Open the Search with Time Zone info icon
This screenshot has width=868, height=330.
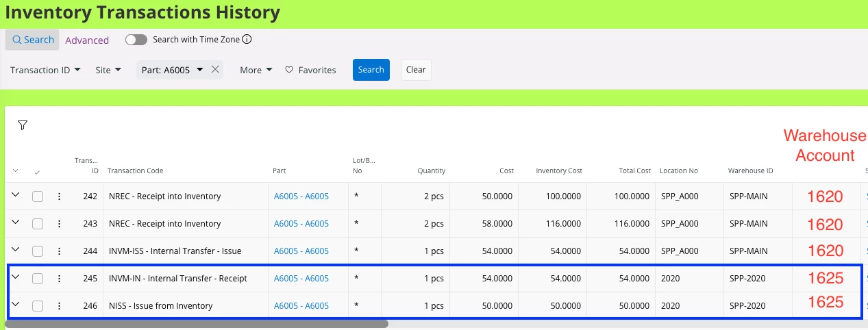coord(247,39)
